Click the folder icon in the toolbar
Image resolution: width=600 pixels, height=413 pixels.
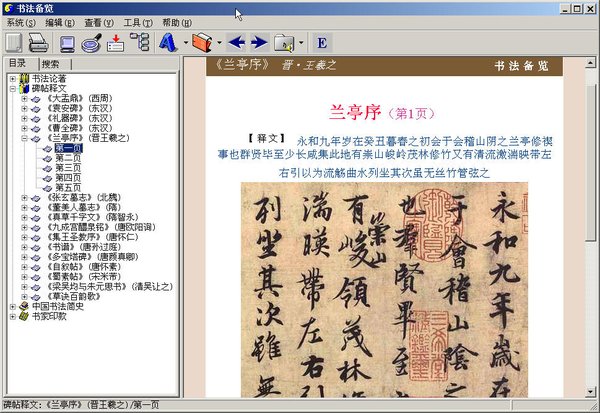pos(283,43)
